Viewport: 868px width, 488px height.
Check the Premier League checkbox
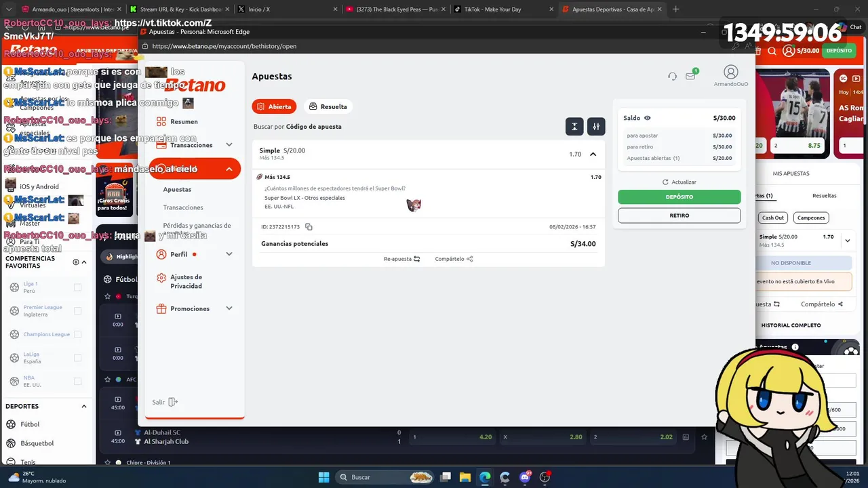[x=77, y=311]
